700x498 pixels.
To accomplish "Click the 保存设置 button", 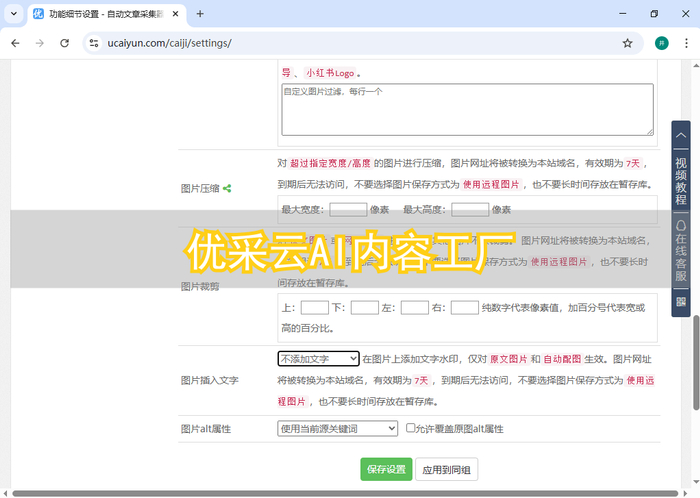I will coord(386,469).
